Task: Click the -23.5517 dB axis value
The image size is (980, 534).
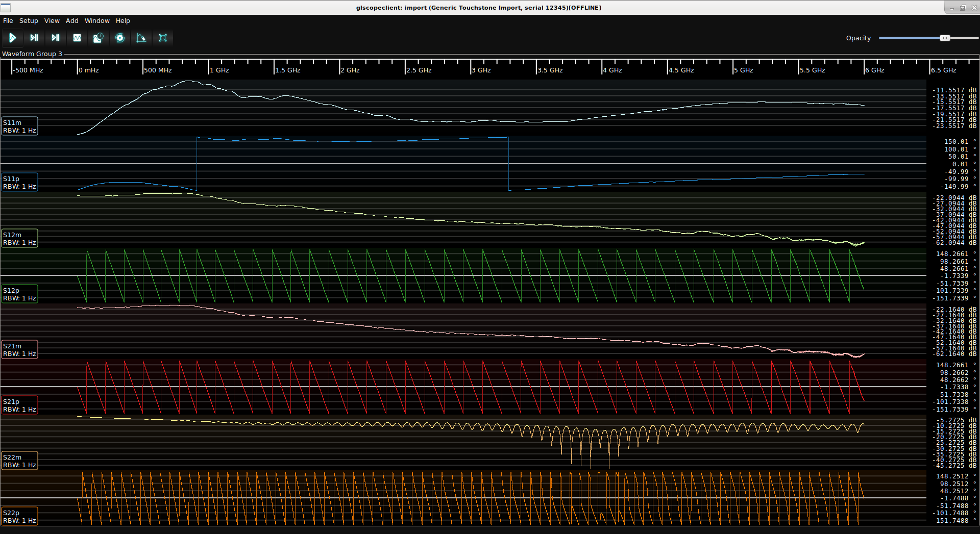Action: 954,126
